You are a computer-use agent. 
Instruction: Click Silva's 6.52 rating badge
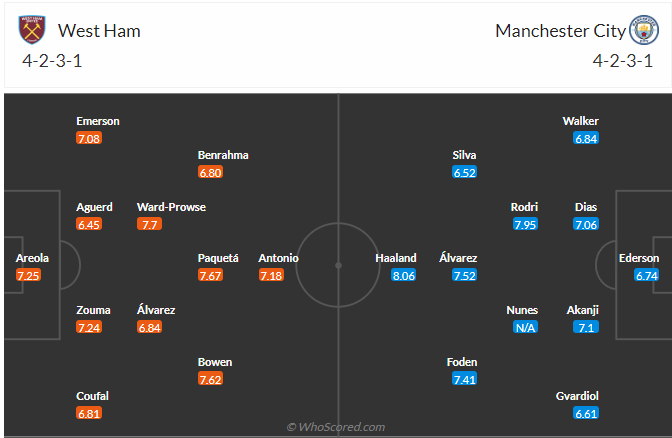pos(465,172)
